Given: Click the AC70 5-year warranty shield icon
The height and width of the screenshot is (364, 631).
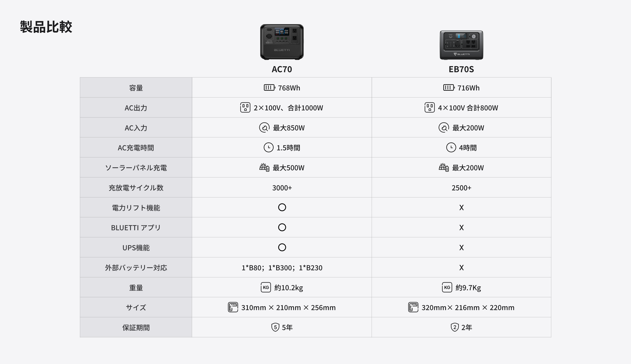Looking at the screenshot, I should pos(275,327).
